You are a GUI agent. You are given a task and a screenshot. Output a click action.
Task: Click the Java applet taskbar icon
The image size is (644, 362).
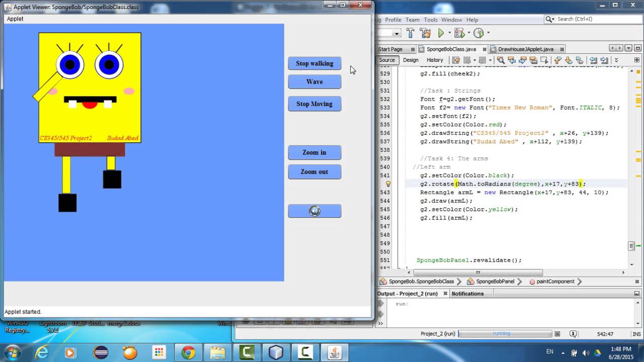334,352
